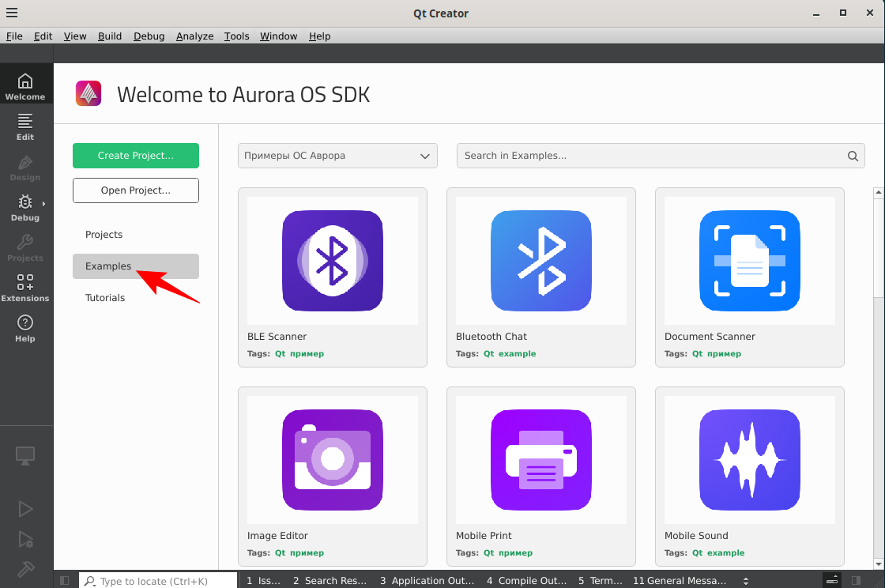Show the 1 Issues output pane
This screenshot has height=588, width=885.
[264, 581]
